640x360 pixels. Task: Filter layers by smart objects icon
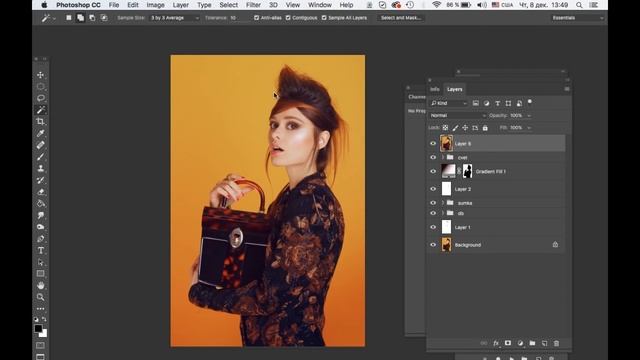point(519,103)
